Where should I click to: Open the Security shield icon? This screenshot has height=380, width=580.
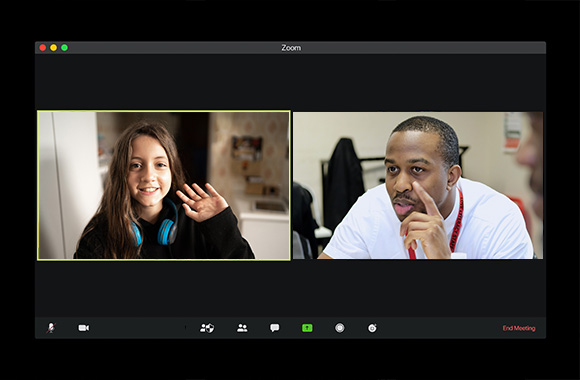click(x=207, y=328)
